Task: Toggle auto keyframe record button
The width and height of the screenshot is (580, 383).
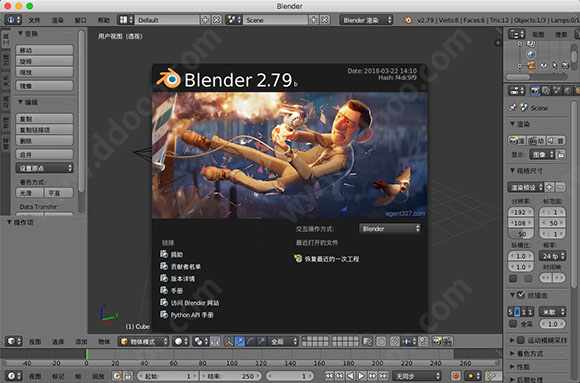Action: [x=456, y=376]
